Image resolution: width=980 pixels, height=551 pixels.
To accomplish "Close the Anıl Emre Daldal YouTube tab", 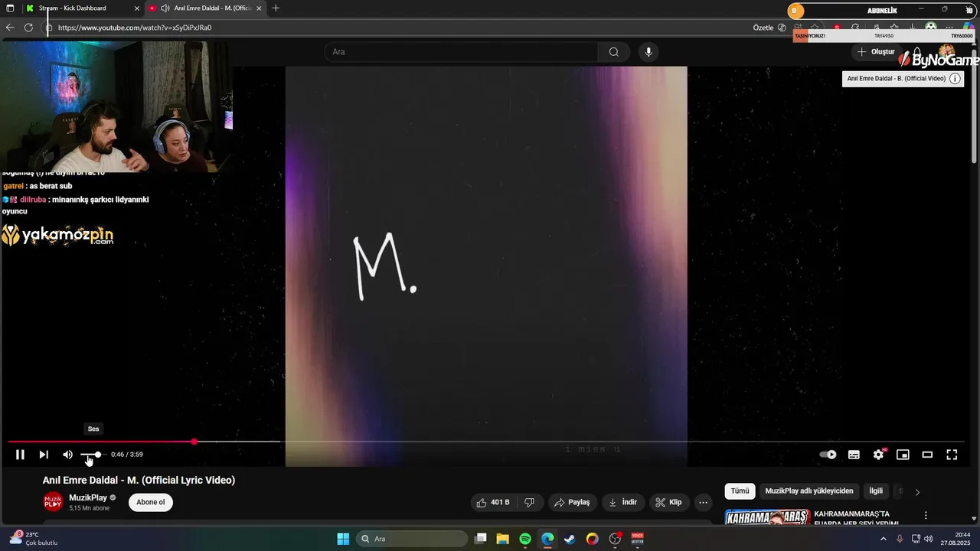I will point(259,8).
